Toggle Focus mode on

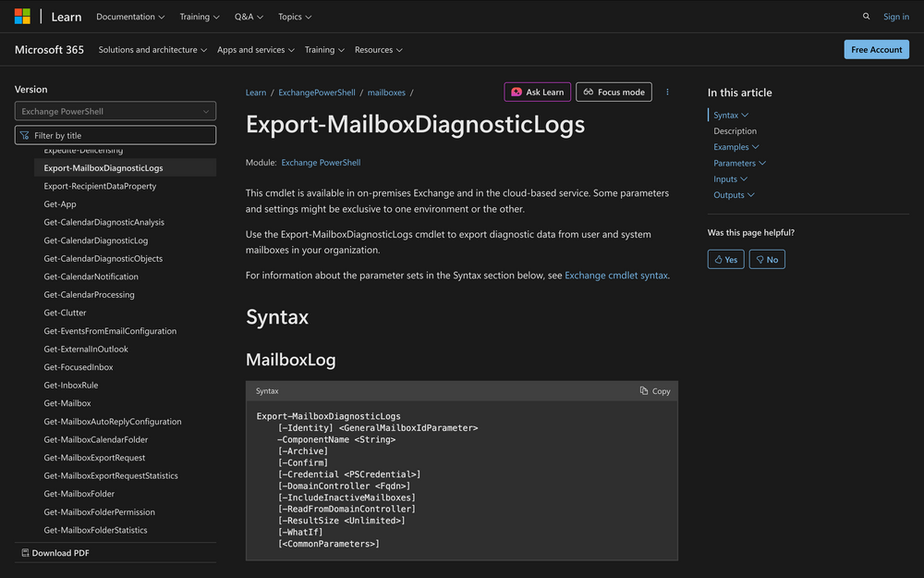click(613, 92)
